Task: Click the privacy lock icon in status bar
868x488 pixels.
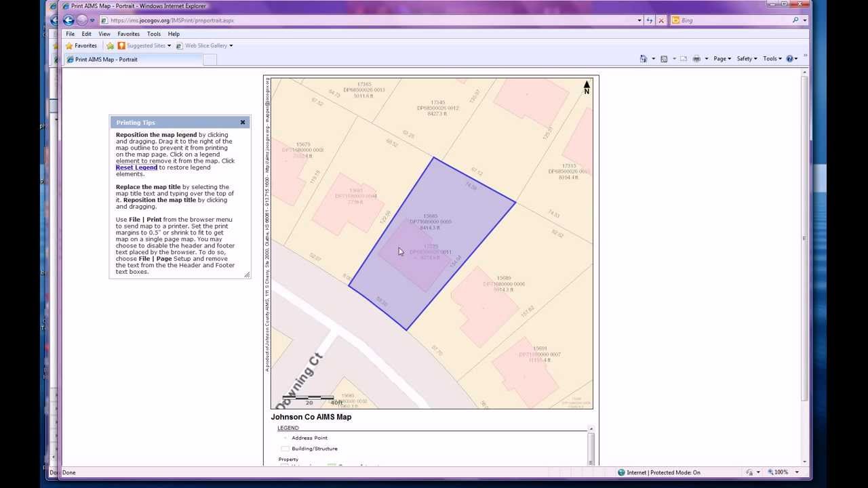Action: 750,472
